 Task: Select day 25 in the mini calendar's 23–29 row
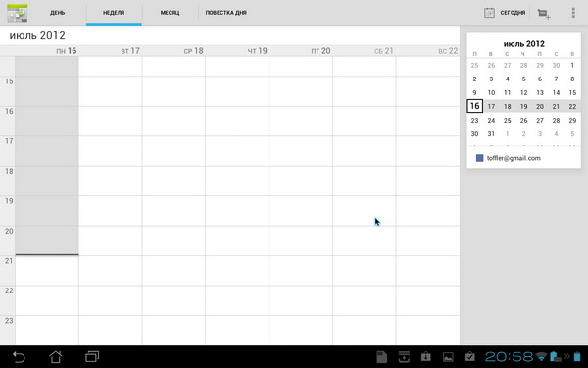click(508, 120)
